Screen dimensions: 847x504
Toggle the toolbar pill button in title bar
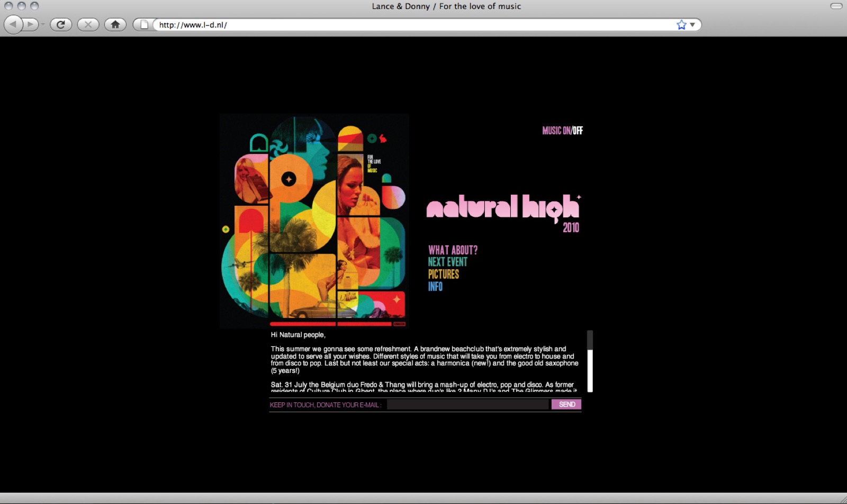click(x=836, y=6)
